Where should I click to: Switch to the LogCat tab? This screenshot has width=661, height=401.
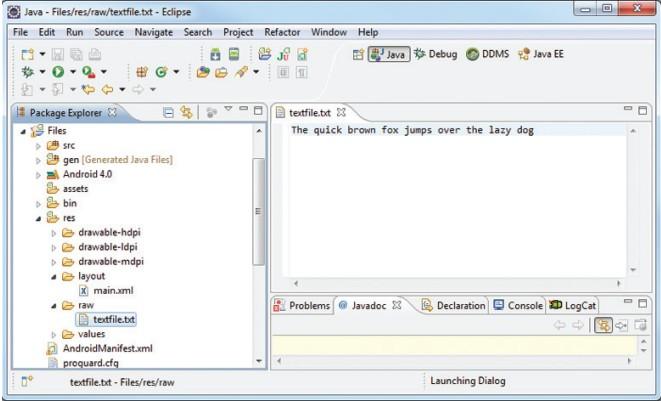point(573,305)
